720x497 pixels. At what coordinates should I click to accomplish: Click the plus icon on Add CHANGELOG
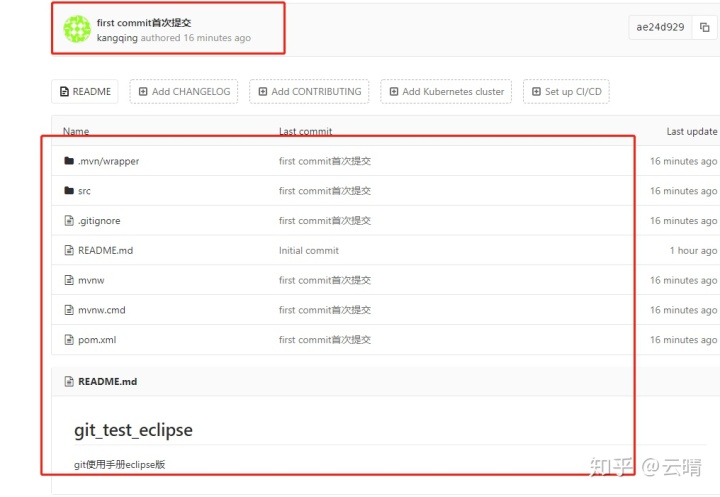[143, 91]
